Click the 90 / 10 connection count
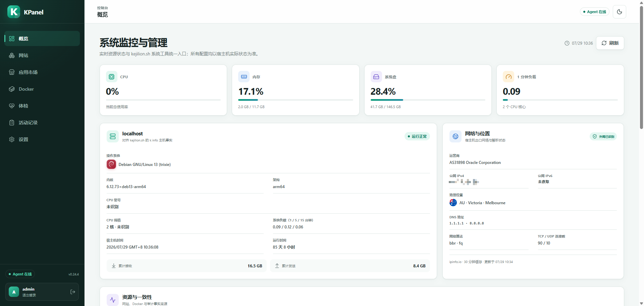This screenshot has height=306, width=644. (544, 243)
